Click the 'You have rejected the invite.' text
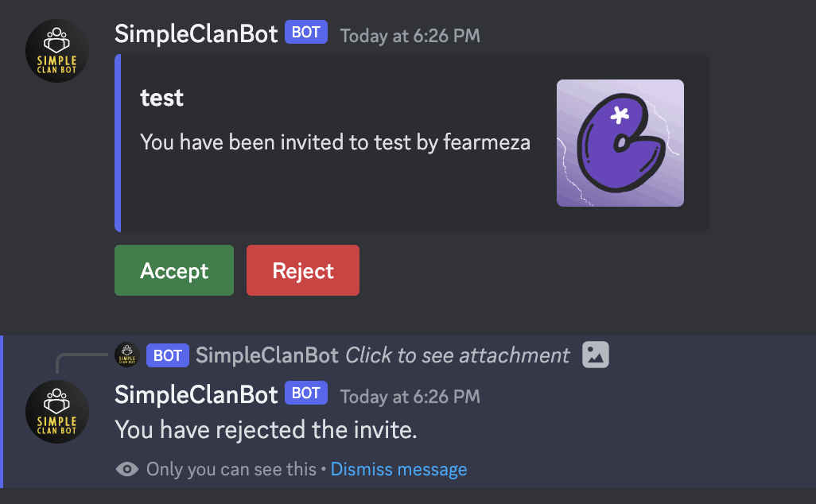This screenshot has height=504, width=816. [x=266, y=430]
